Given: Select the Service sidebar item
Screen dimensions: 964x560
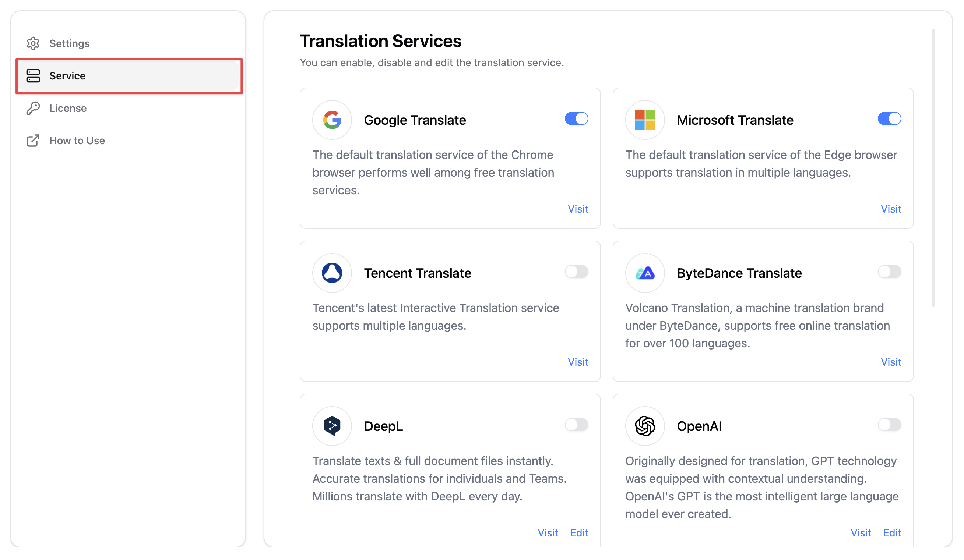Looking at the screenshot, I should point(129,76).
